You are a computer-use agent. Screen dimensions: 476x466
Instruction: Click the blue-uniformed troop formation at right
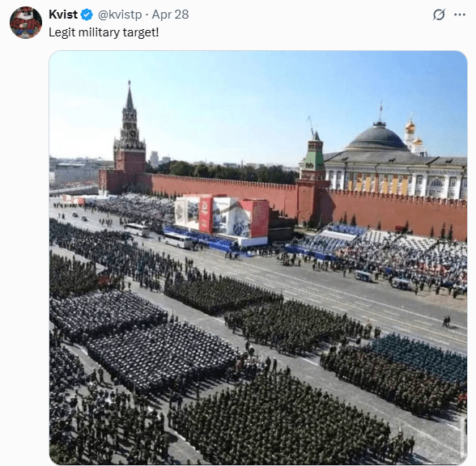[x=419, y=357]
